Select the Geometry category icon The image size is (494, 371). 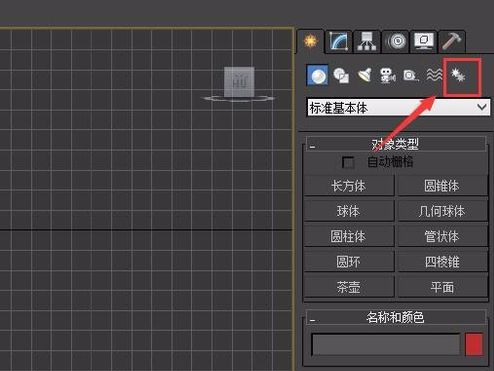coord(317,75)
